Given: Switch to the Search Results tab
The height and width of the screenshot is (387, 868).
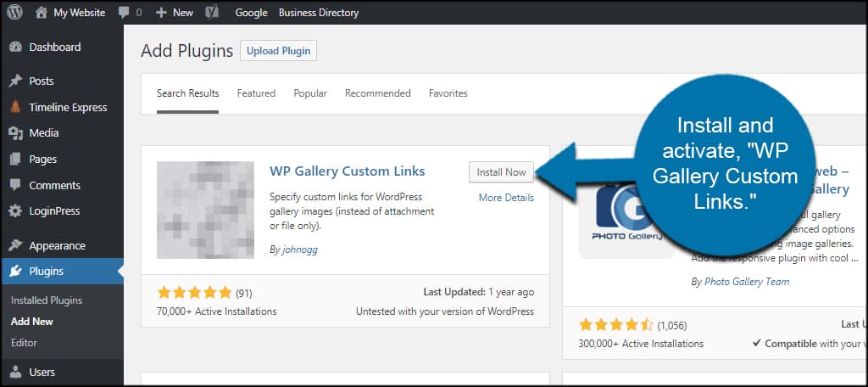Looking at the screenshot, I should point(187,93).
